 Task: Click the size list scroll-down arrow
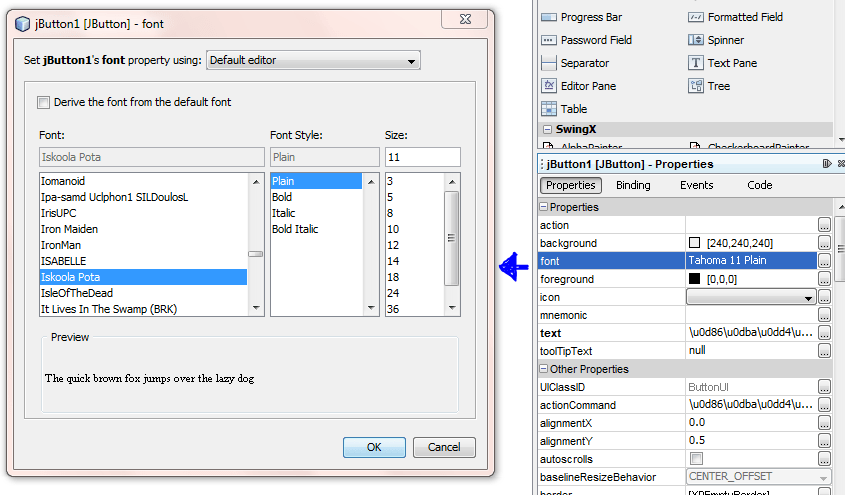(452, 308)
